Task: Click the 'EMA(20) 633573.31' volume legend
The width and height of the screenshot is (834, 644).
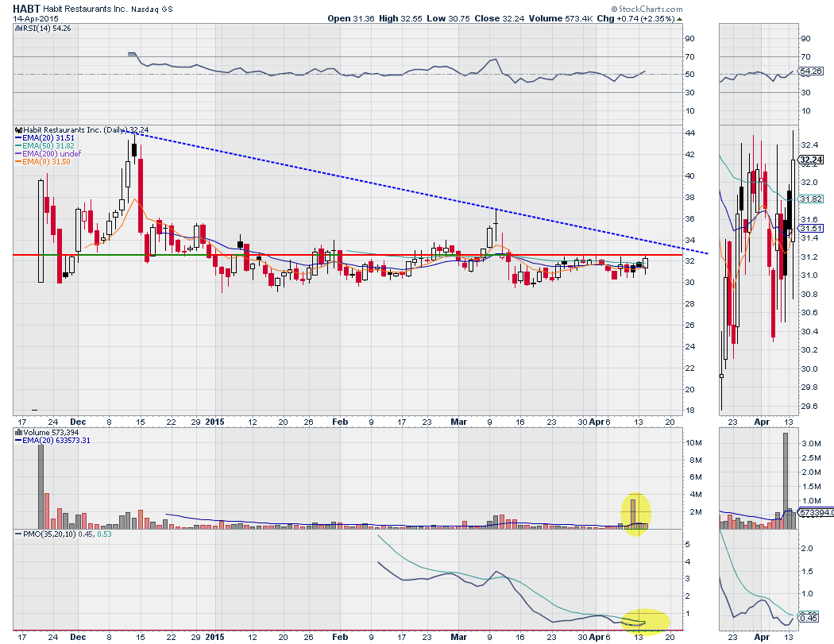Action: point(52,441)
